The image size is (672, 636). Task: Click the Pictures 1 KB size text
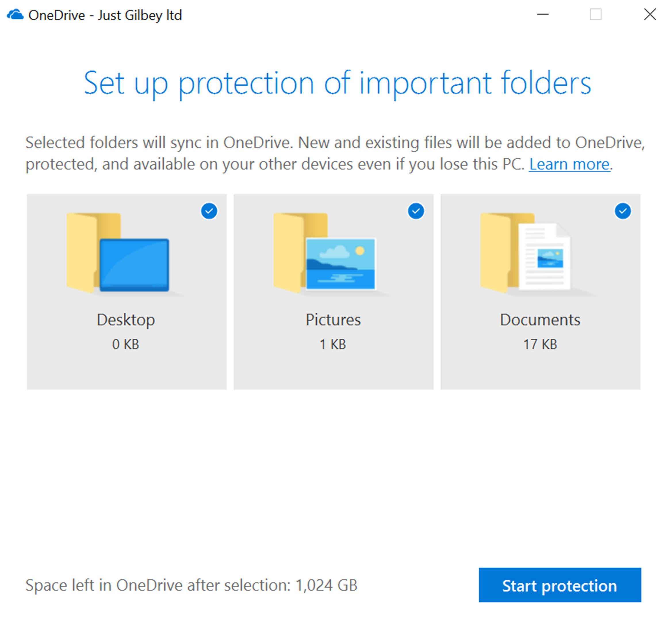[x=333, y=344]
